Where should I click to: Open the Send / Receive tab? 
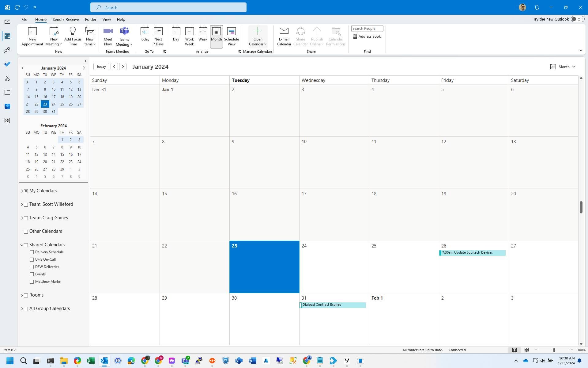point(66,19)
